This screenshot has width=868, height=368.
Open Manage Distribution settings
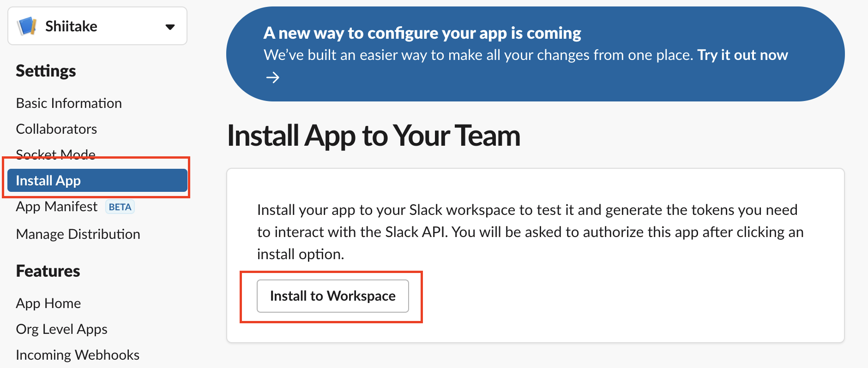78,234
